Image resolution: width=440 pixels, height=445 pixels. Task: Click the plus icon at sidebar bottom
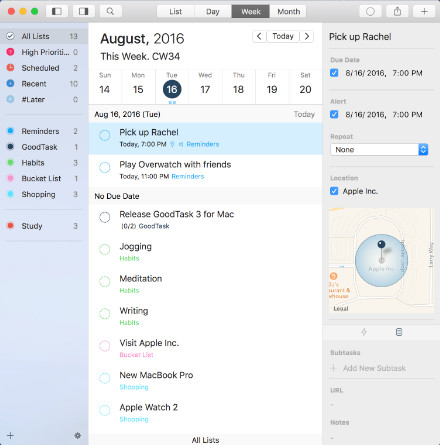click(x=10, y=435)
